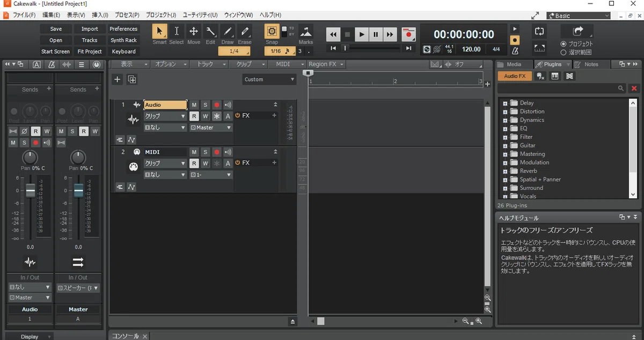Zoom in horizontally on timeline
644x340 pixels.
point(478,321)
